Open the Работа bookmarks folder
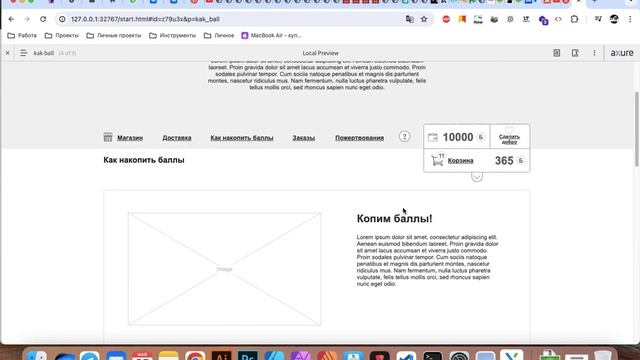The image size is (640, 360). [22, 36]
